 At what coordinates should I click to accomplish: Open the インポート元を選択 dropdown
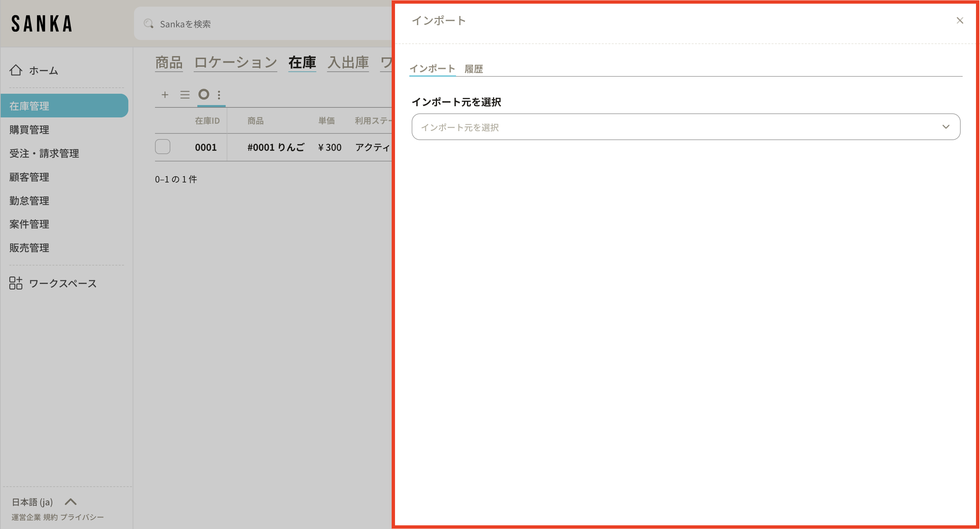[x=677, y=127]
